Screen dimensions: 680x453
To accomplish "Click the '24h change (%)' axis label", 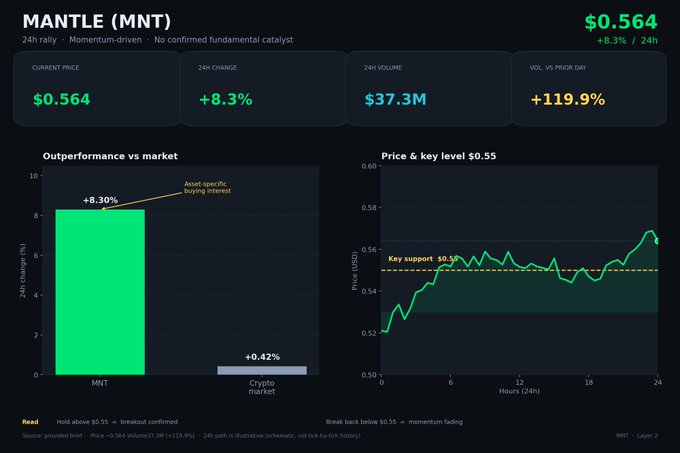I will [x=23, y=271].
